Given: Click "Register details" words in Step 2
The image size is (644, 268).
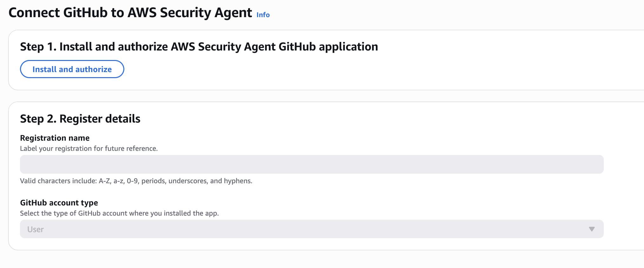Looking at the screenshot, I should point(100,119).
